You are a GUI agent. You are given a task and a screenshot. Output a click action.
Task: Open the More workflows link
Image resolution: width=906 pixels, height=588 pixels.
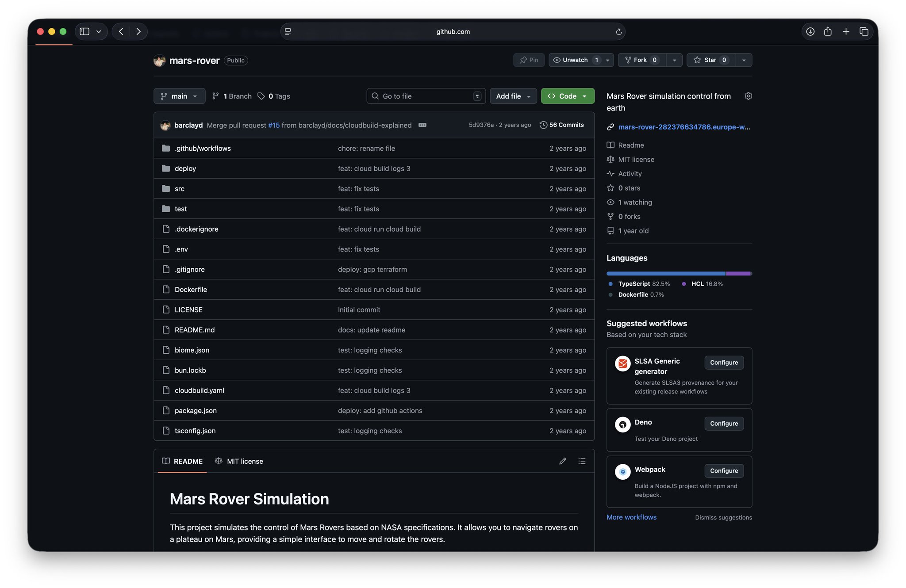[631, 517]
